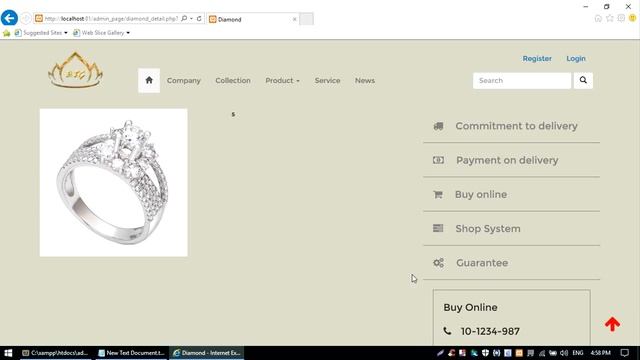The image size is (640, 360).
Task: Click the list icon beside Shop System
Action: click(438, 228)
